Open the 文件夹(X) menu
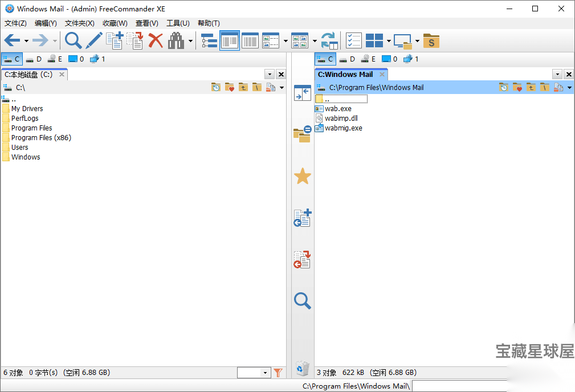Screen dimensions: 575x392 click(x=79, y=23)
